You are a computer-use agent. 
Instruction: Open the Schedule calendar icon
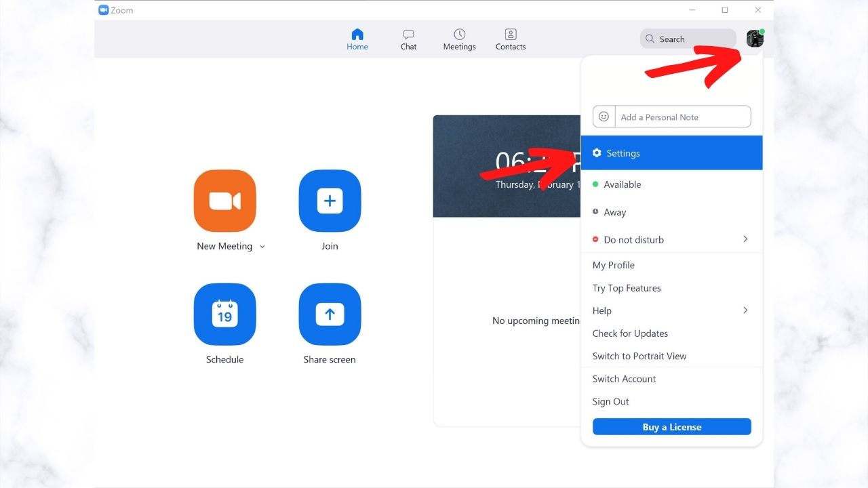point(224,314)
